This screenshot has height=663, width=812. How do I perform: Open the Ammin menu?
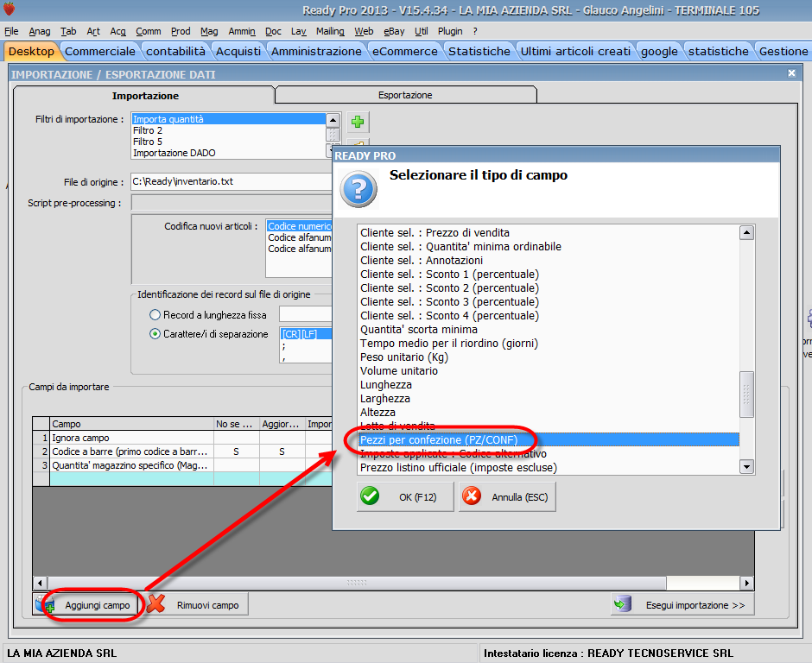pyautogui.click(x=242, y=31)
